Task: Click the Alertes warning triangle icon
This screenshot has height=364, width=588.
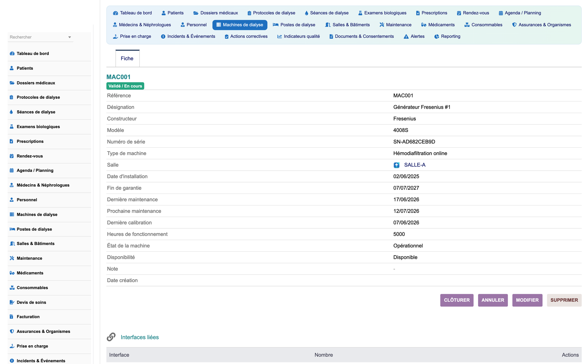Action: (x=406, y=37)
